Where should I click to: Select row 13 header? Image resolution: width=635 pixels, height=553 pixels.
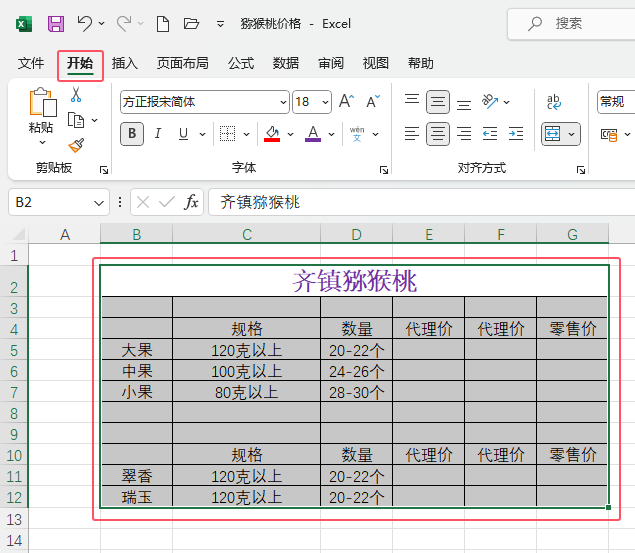click(14, 519)
